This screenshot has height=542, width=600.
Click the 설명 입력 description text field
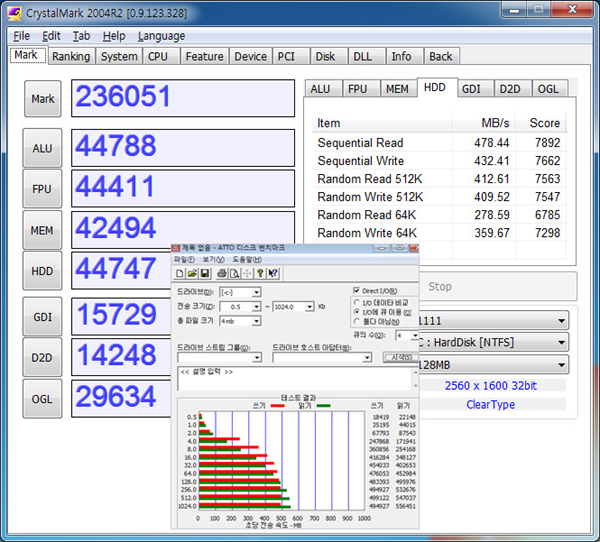295,379
